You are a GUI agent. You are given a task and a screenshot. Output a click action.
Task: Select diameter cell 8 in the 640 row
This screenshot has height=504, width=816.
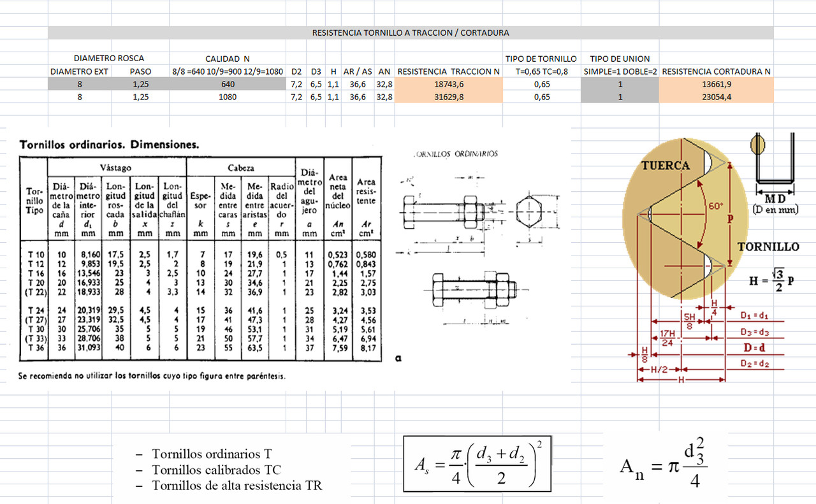[79, 84]
